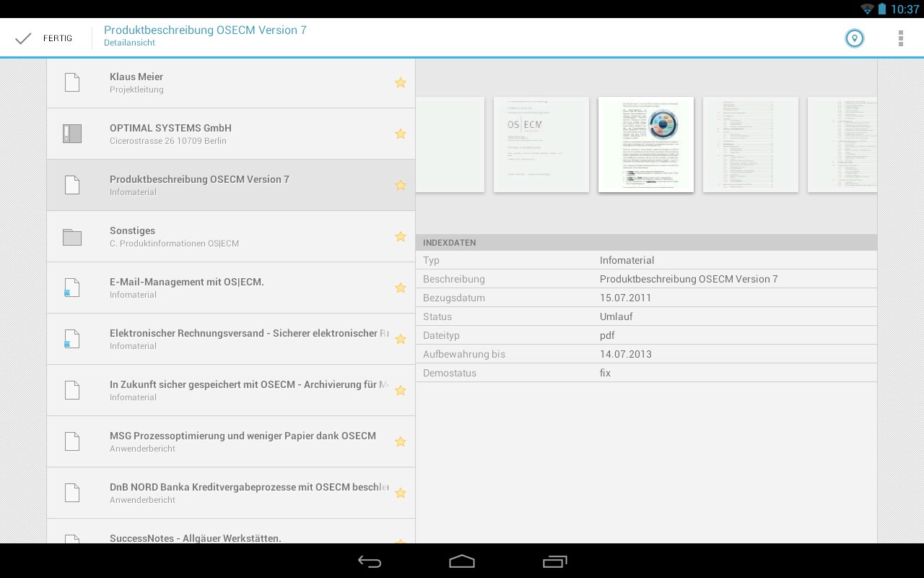Click document icon of DnB NORD Banka
The height and width of the screenshot is (578, 924).
[72, 493]
